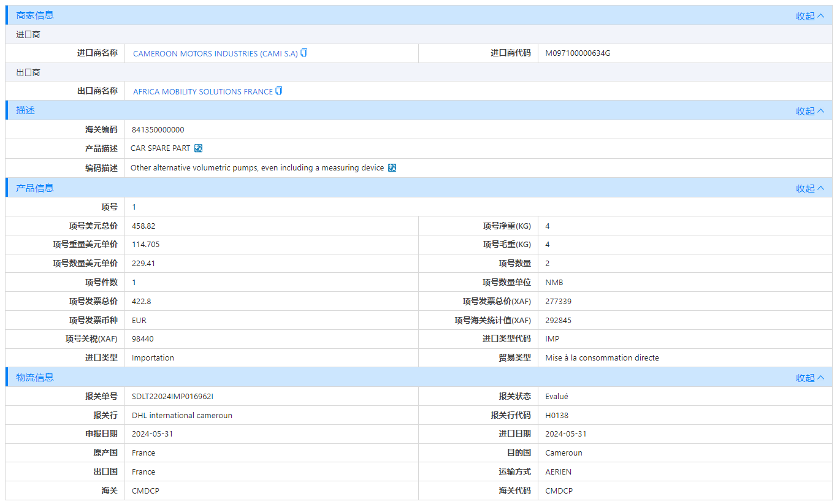Collapse the 商家信息 section via 收起

pyautogui.click(x=806, y=15)
